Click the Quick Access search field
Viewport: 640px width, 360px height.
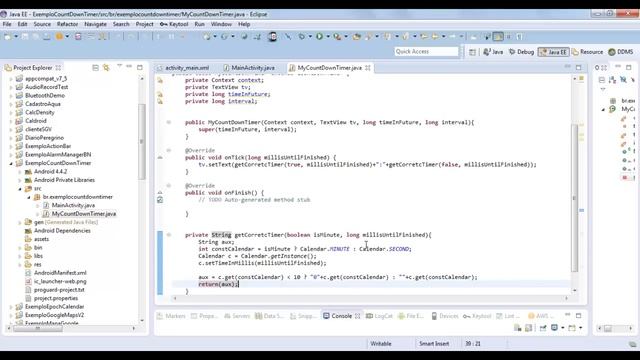pos(426,51)
